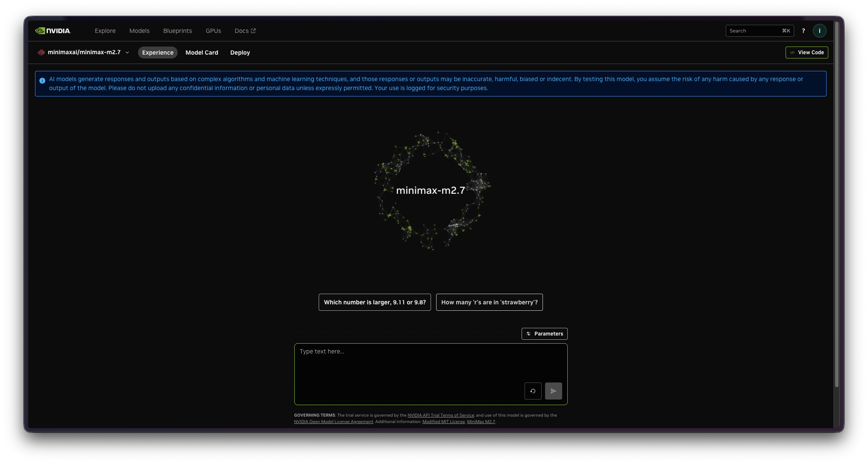Image resolution: width=868 pixels, height=464 pixels.
Task: Click the minimax model logo icon
Action: click(x=41, y=53)
